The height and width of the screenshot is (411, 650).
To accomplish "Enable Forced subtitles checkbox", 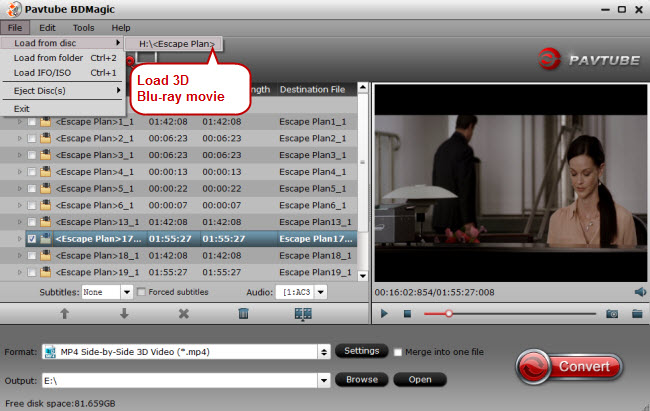I will [x=141, y=292].
